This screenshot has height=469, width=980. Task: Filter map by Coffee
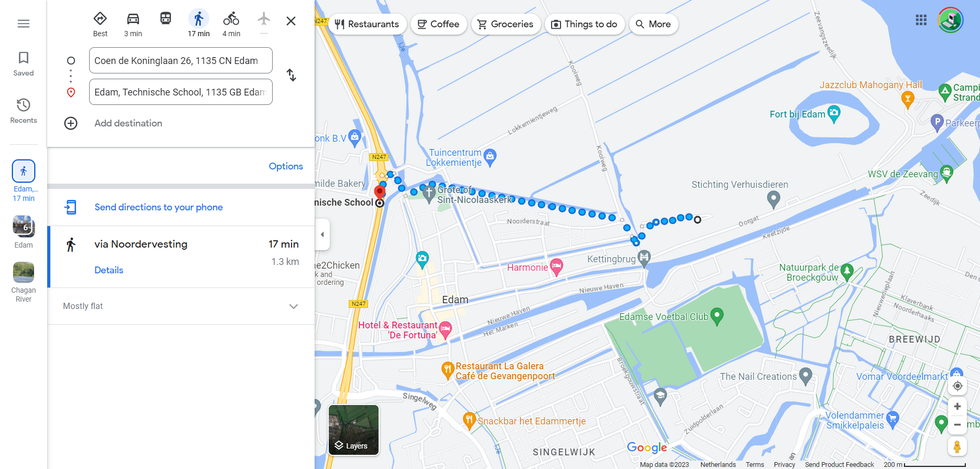pyautogui.click(x=438, y=24)
